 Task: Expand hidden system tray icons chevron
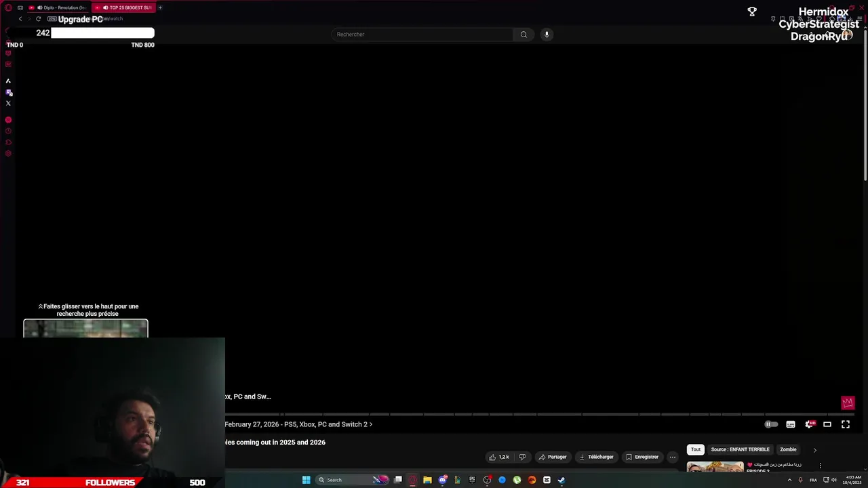point(789,480)
